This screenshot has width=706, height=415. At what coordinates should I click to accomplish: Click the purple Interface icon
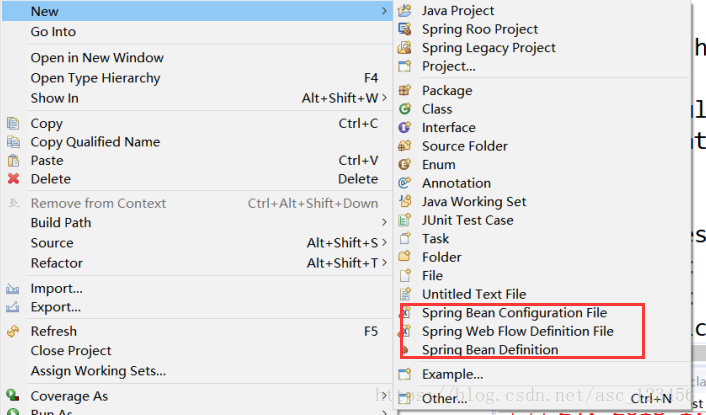(405, 127)
